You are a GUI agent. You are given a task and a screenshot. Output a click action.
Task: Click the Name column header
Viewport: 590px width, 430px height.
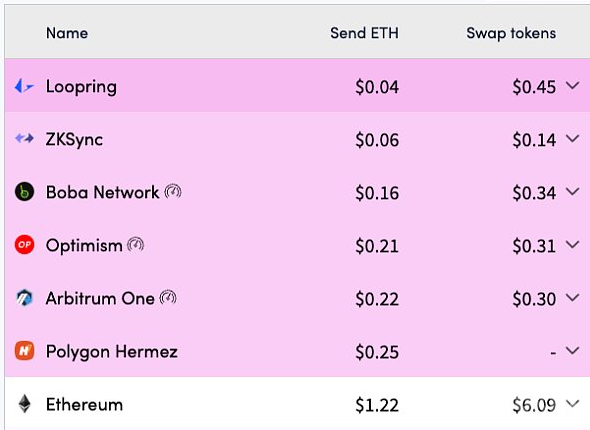[x=67, y=33]
